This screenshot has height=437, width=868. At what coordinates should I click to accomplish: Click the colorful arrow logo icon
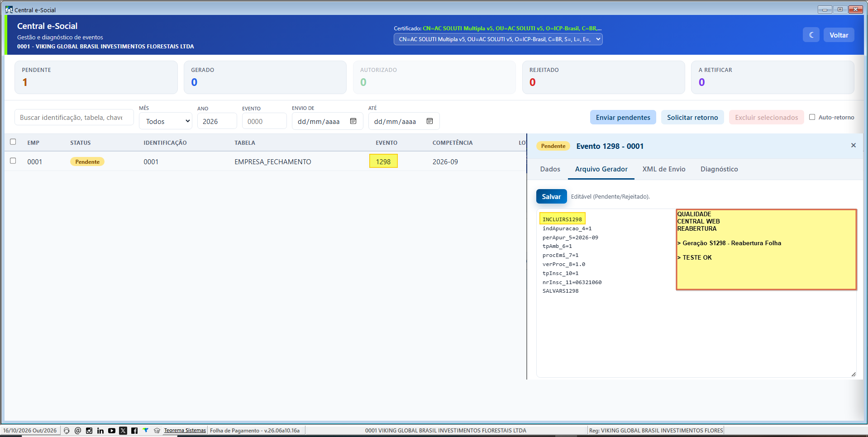coord(146,431)
